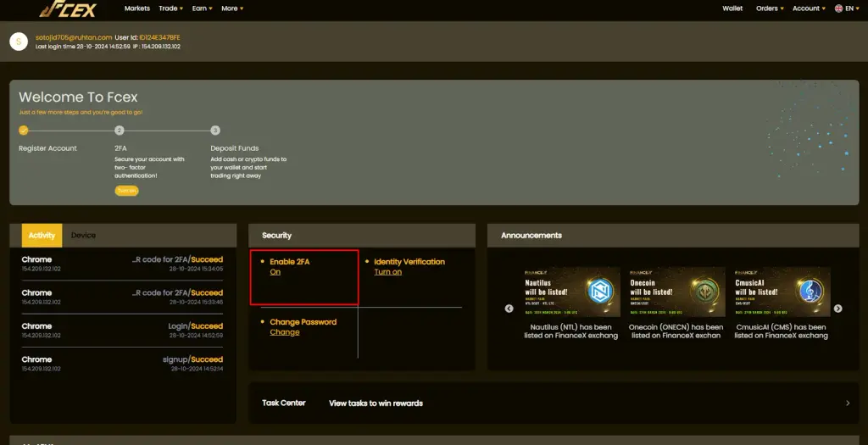
Task: Go to previous announcement slide
Action: (509, 309)
